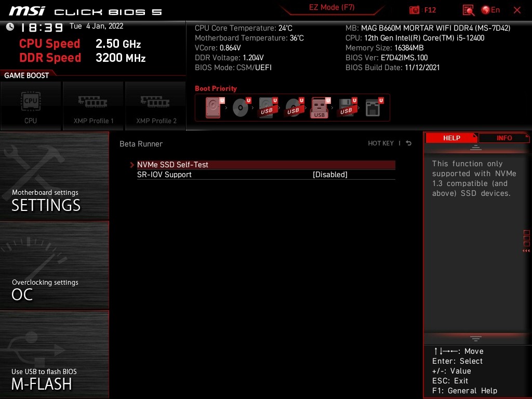The width and height of the screenshot is (532, 399).
Task: Open the HOT KEY list
Action: 381,143
